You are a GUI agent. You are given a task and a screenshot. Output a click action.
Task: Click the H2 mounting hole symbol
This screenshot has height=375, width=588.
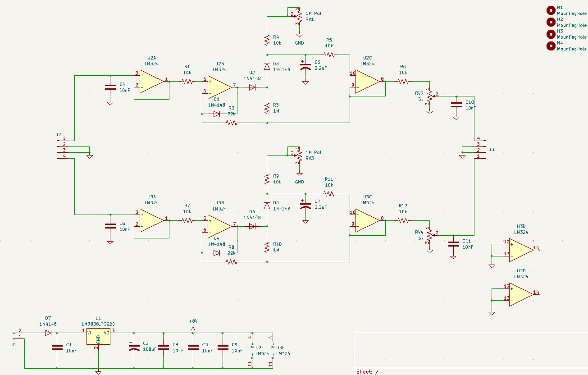(551, 22)
